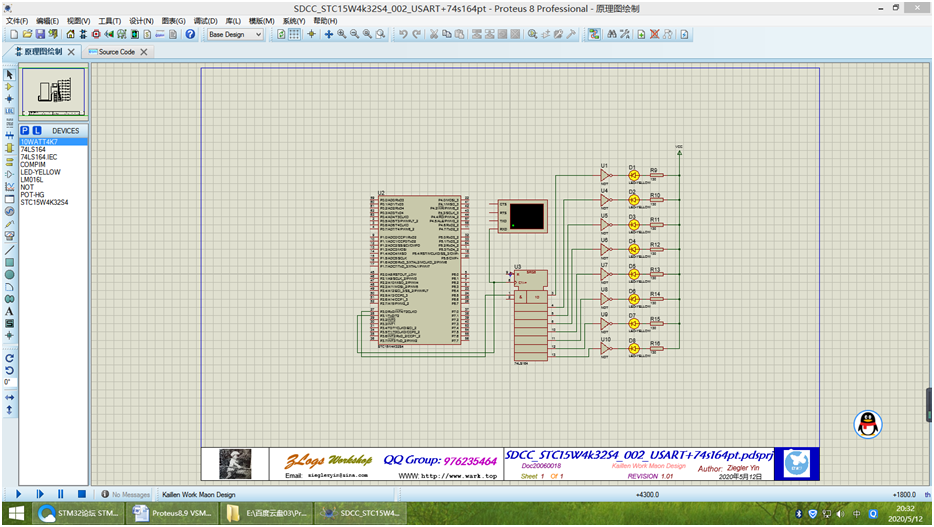
Task: Click the Undo arrow in toolbar
Action: [x=402, y=34]
